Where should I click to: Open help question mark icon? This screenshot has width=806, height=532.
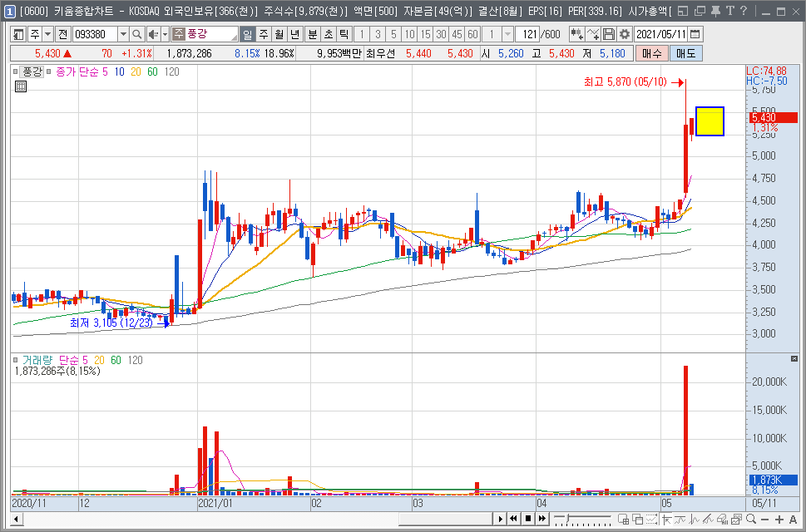[744, 11]
